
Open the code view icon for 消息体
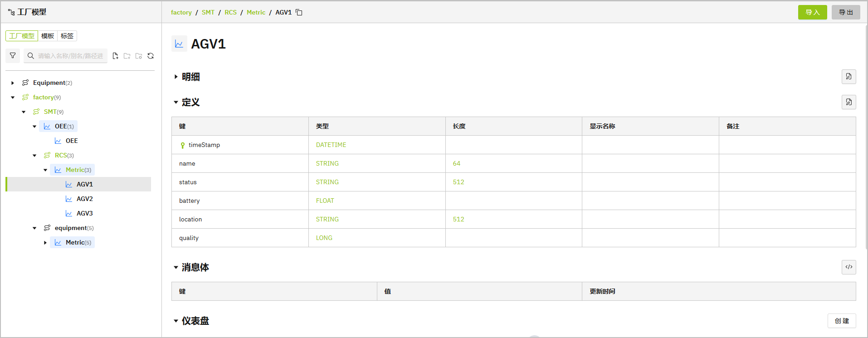(x=848, y=267)
